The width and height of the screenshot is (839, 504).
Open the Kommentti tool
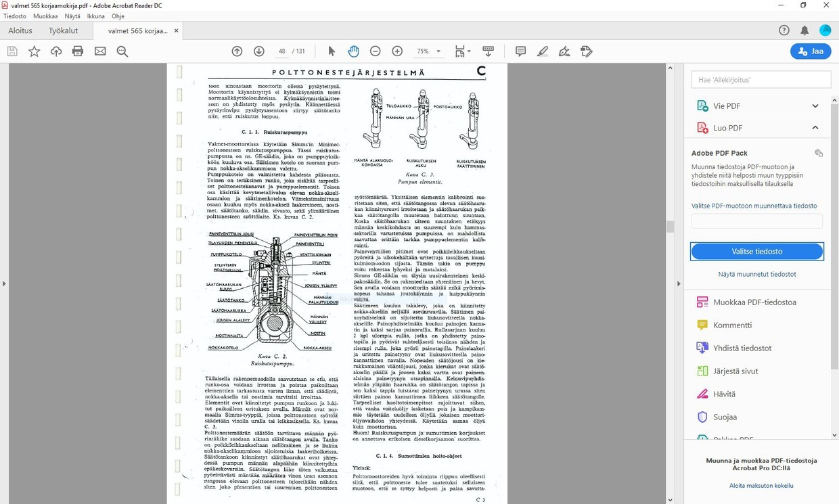pos(732,325)
